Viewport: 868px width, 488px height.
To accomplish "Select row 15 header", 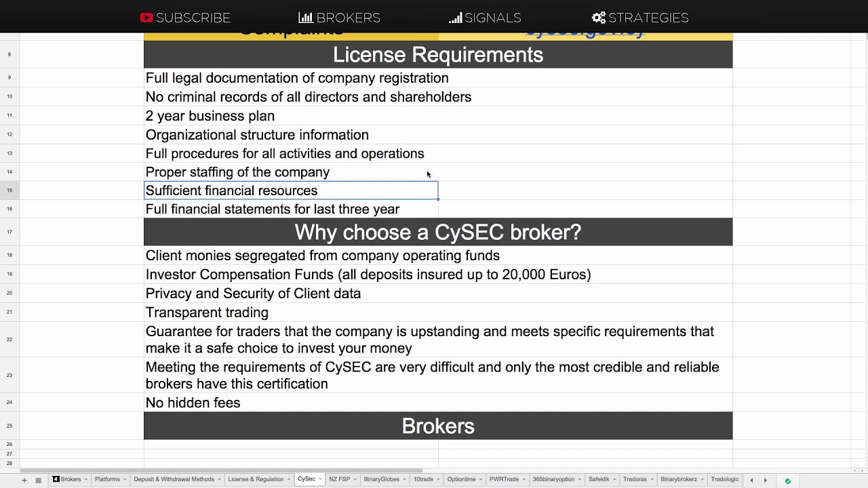I will pyautogui.click(x=9, y=190).
